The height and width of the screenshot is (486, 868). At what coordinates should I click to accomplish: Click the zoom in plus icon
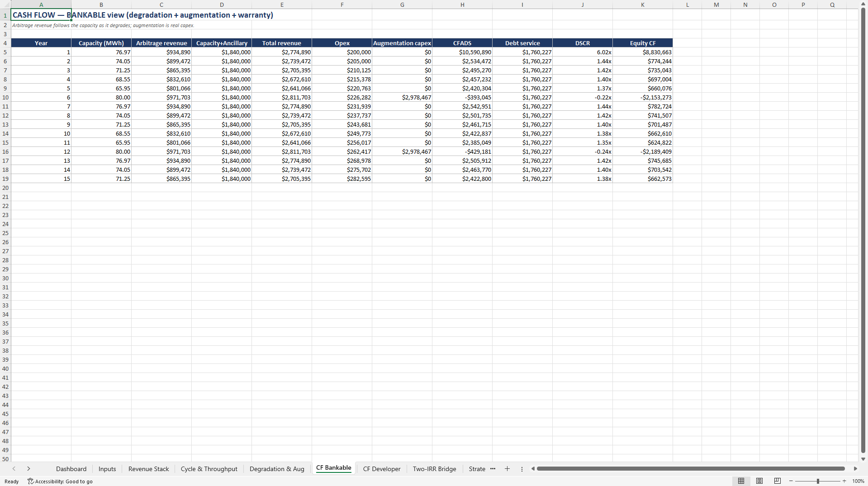844,481
